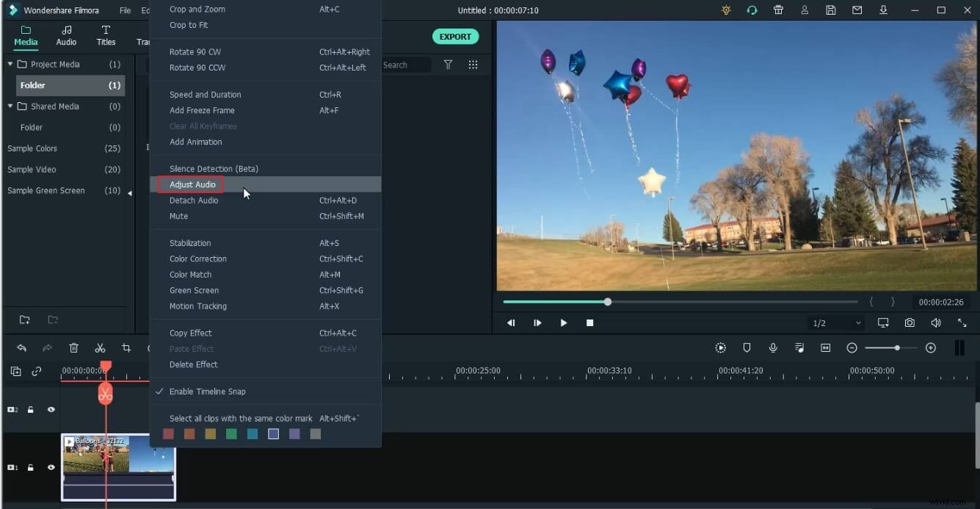Toggle Enable Timeline Snap option

click(207, 391)
